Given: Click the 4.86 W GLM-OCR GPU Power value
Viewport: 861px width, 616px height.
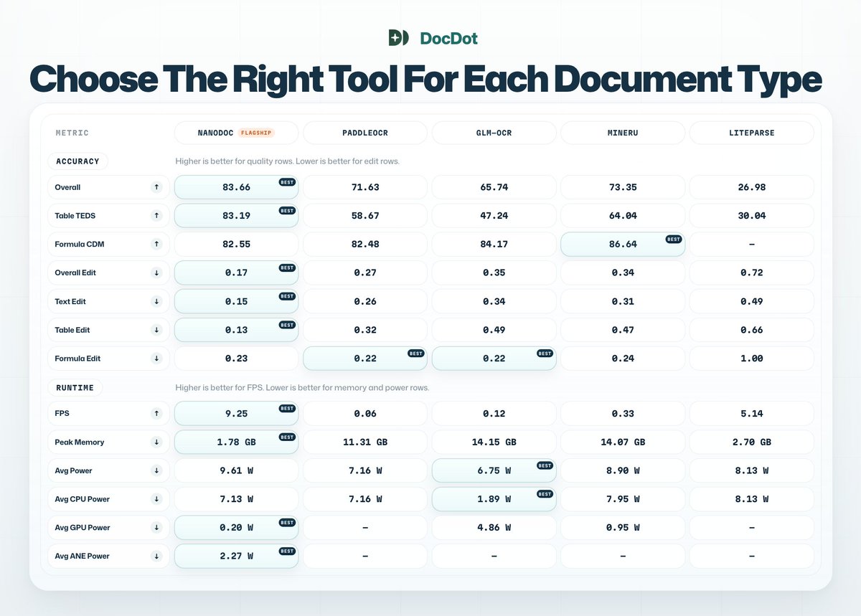Looking at the screenshot, I should [x=494, y=528].
